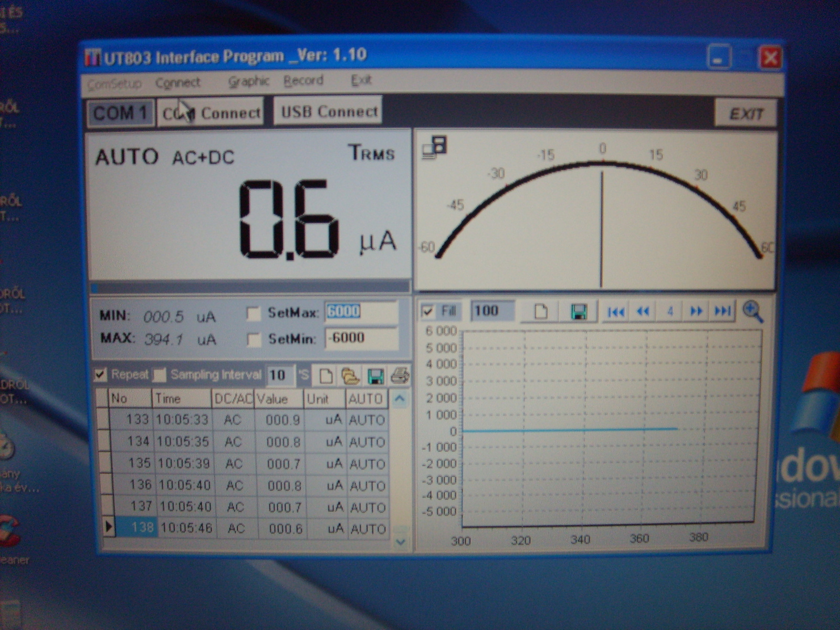Screen dimensions: 840x630
Task: Go to next graph page
Action: coord(696,311)
